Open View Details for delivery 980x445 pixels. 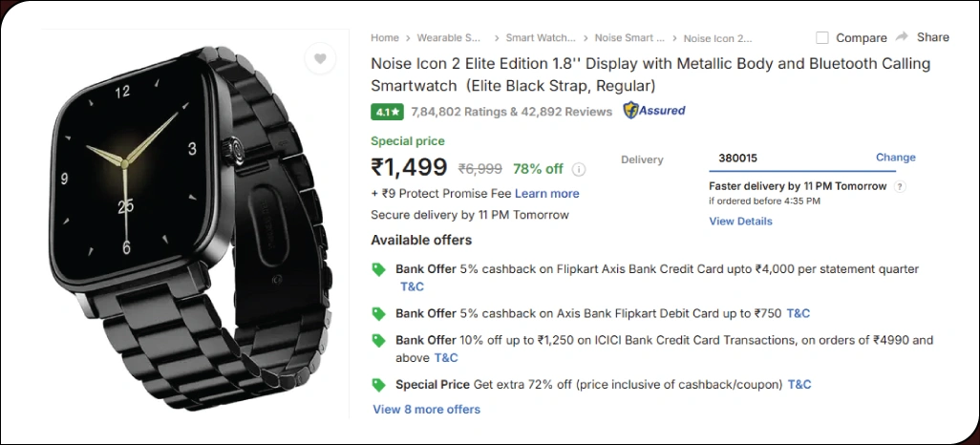click(740, 222)
